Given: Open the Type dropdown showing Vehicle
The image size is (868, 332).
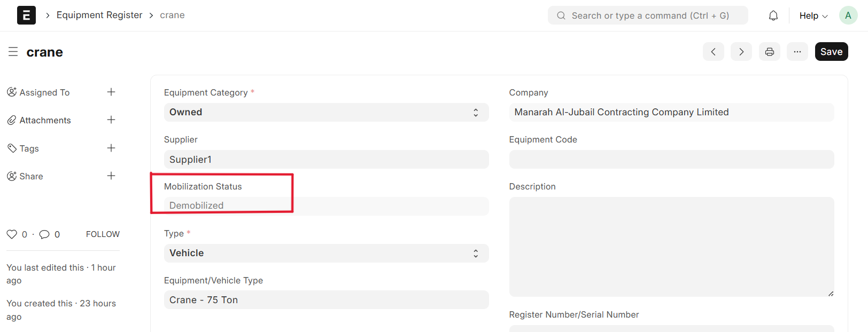Looking at the screenshot, I should 326,254.
